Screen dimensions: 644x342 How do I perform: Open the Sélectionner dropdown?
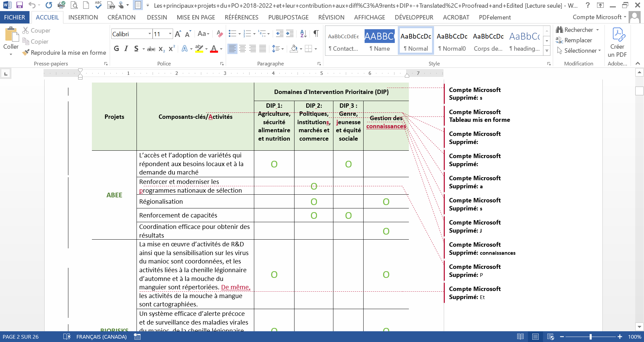point(578,51)
